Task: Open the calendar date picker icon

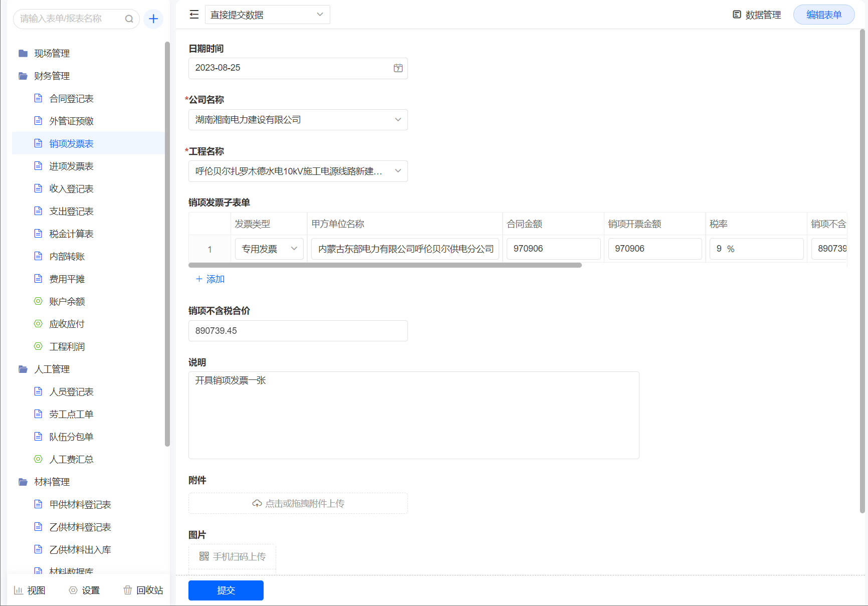Action: click(x=398, y=68)
